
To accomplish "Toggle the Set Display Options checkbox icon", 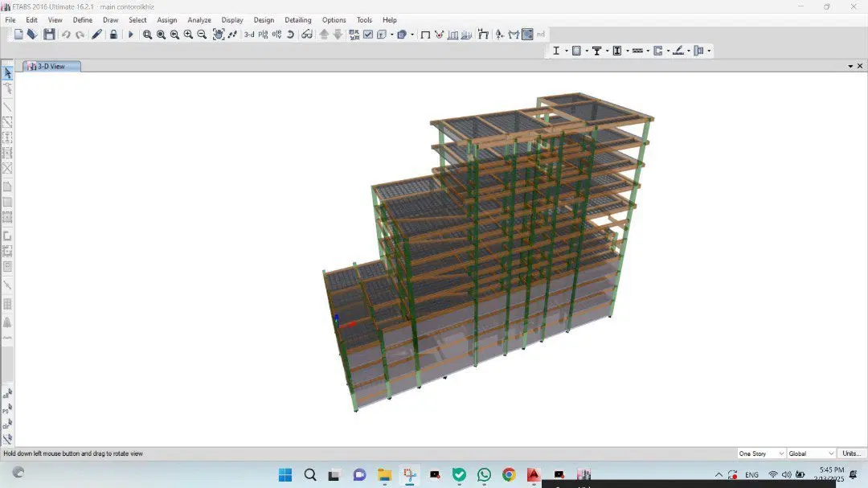I will (x=368, y=35).
